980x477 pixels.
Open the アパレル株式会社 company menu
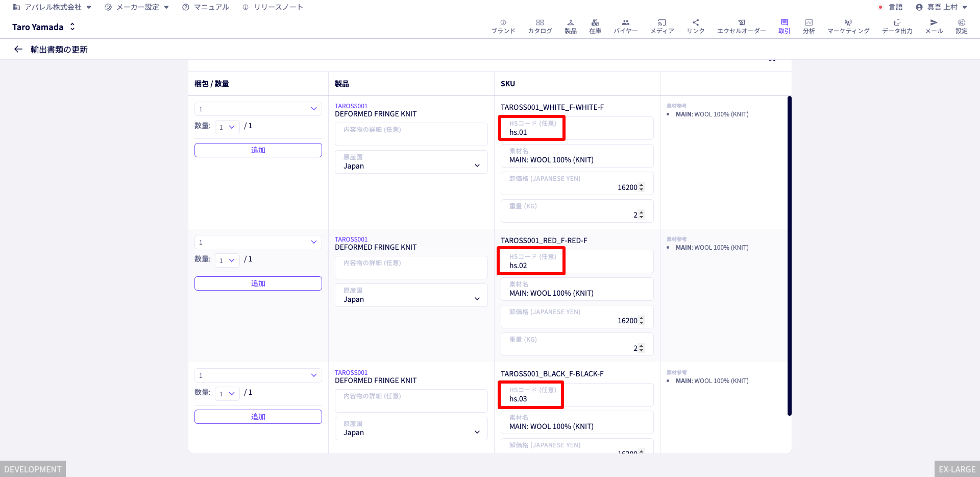[52, 7]
